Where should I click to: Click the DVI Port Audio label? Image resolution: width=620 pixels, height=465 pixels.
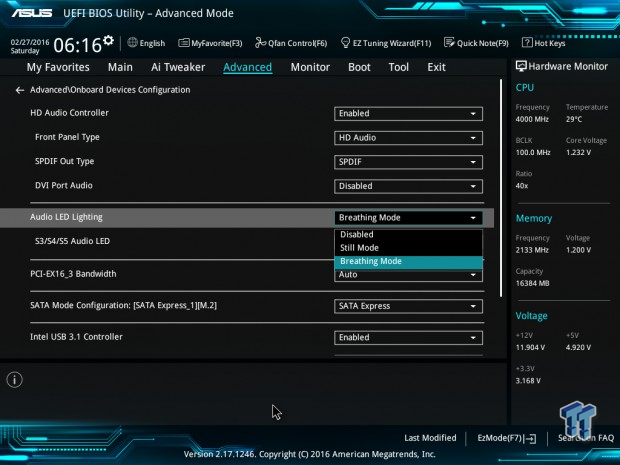(64, 185)
